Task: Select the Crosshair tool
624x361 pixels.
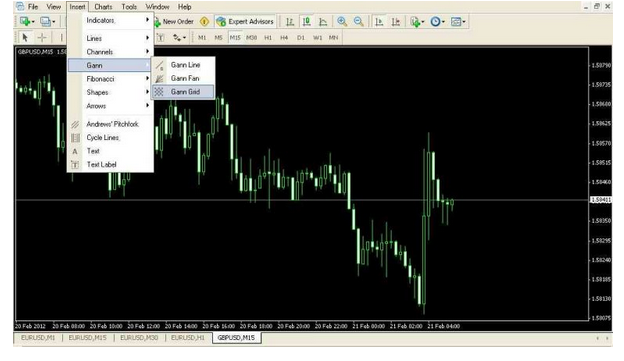Action: pyautogui.click(x=42, y=37)
